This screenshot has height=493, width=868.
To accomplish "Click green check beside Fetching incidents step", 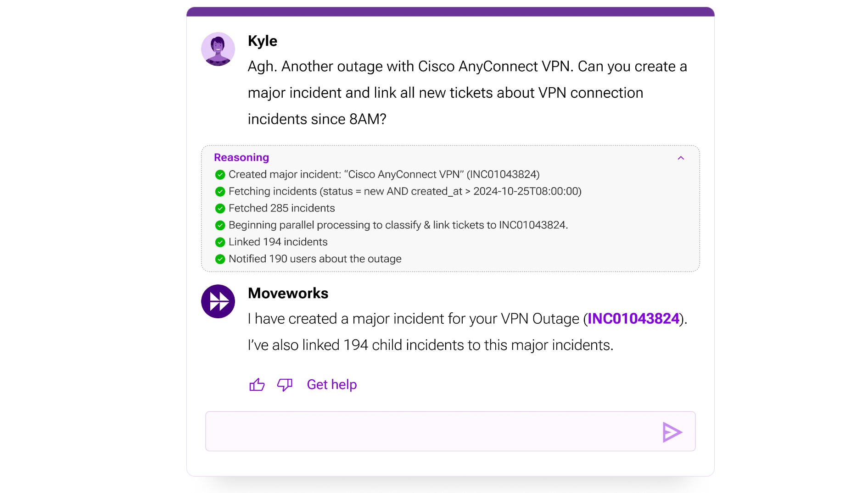I will point(220,192).
